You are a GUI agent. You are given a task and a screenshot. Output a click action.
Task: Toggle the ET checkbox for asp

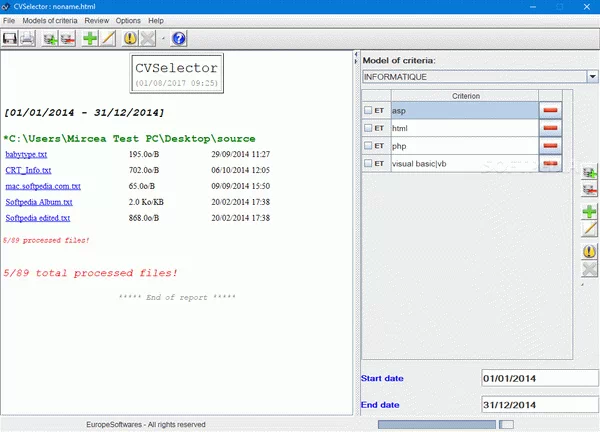pos(368,110)
